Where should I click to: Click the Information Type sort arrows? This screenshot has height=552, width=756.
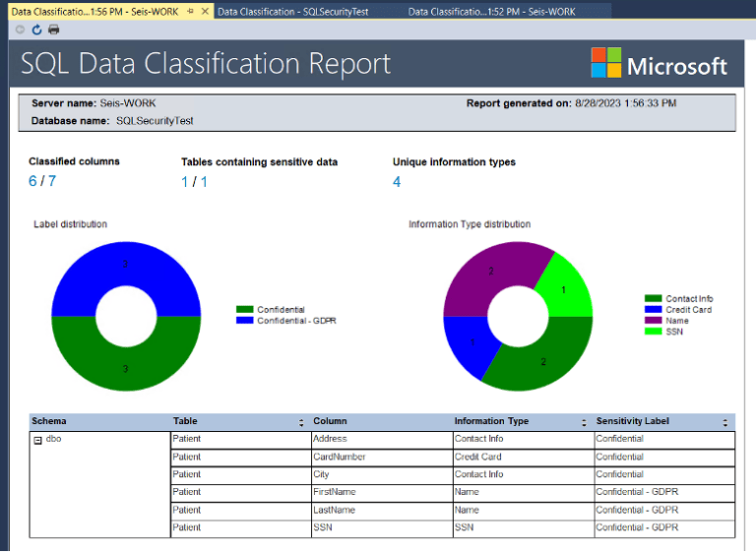(583, 422)
